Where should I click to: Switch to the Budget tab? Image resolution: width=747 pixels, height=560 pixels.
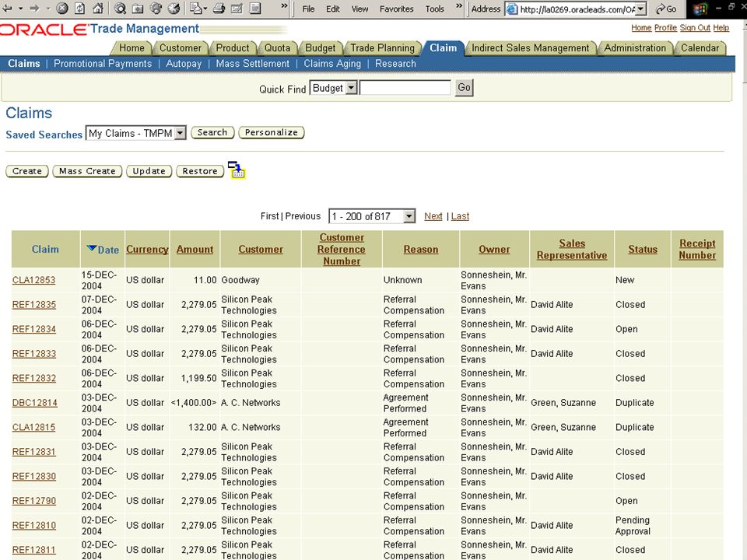320,48
